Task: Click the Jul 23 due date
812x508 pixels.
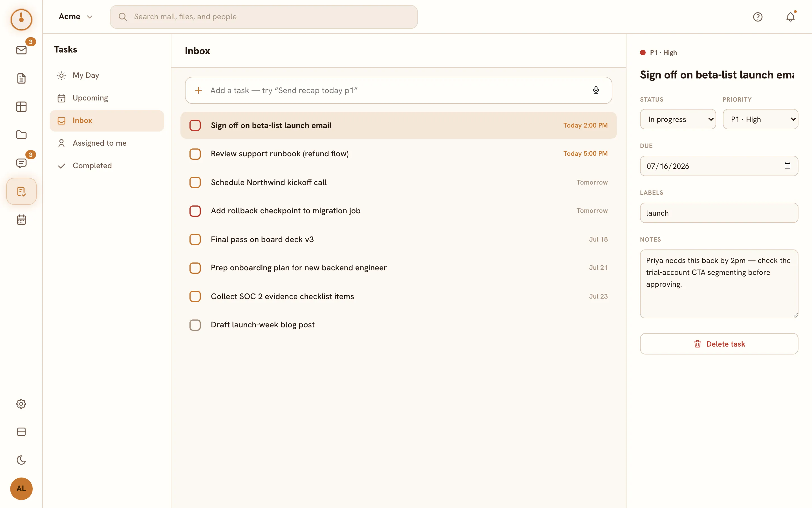Action: (598, 296)
